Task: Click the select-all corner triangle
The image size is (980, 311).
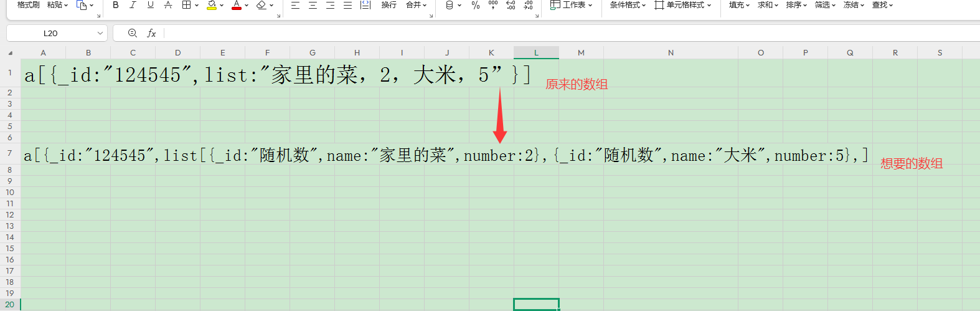Action: tap(10, 53)
